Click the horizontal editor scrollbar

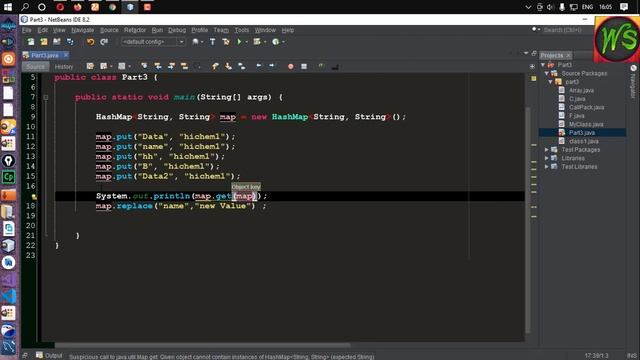tap(202, 345)
